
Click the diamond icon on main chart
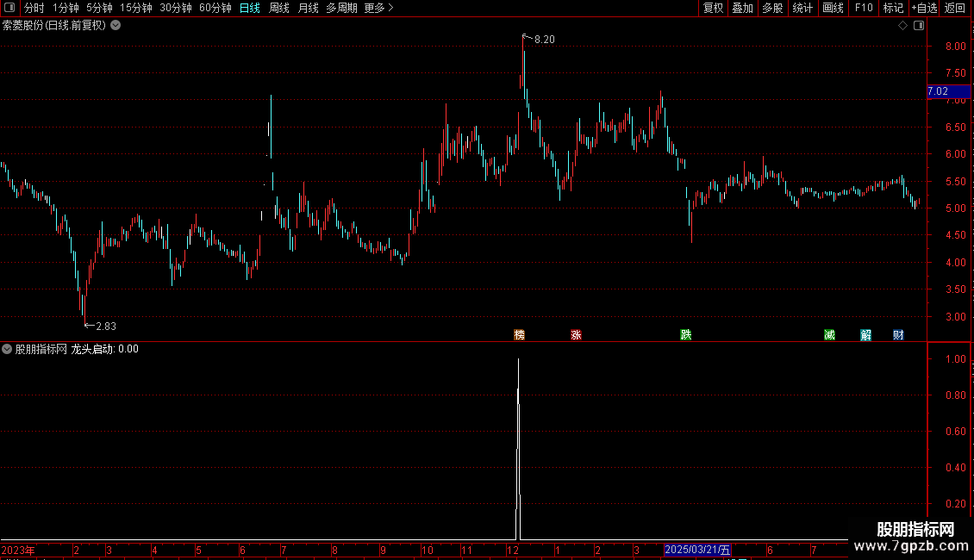click(x=903, y=26)
